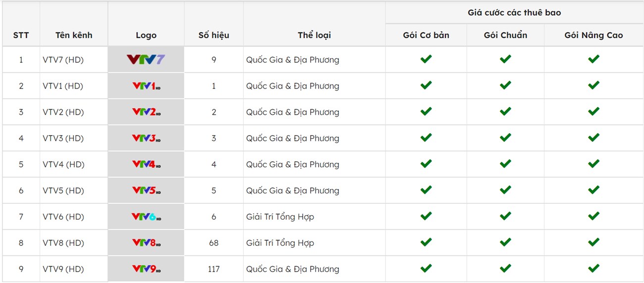The image size is (644, 283).
Task: Click the VTV1 HD logo
Action: click(146, 86)
